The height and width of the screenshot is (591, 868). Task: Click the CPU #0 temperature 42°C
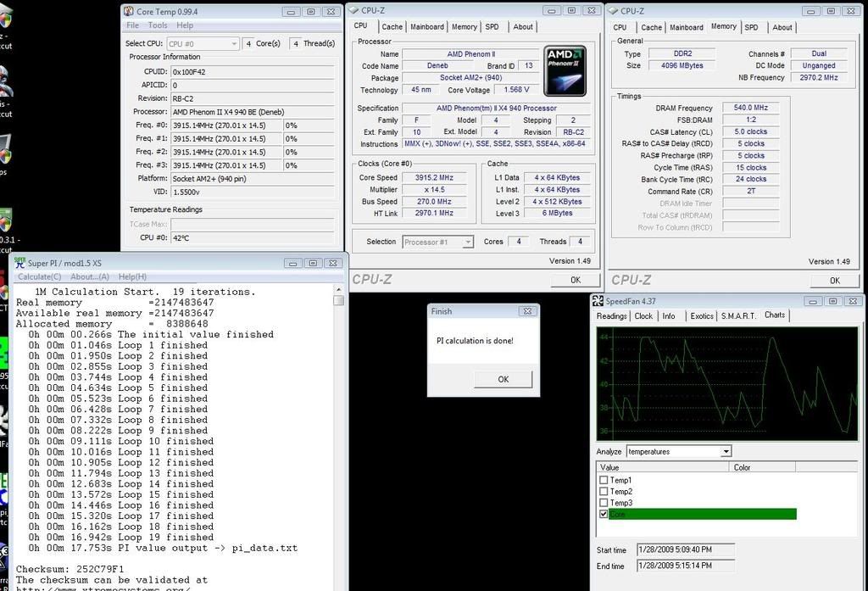tap(253, 237)
